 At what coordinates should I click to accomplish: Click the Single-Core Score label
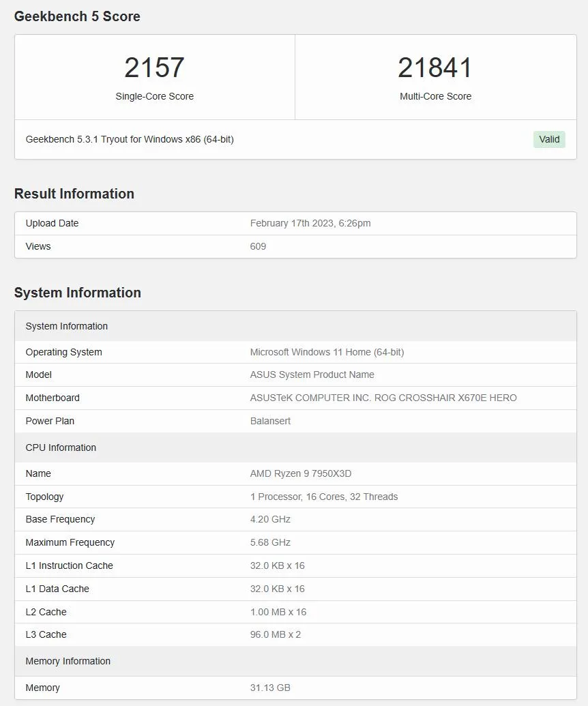click(x=154, y=96)
